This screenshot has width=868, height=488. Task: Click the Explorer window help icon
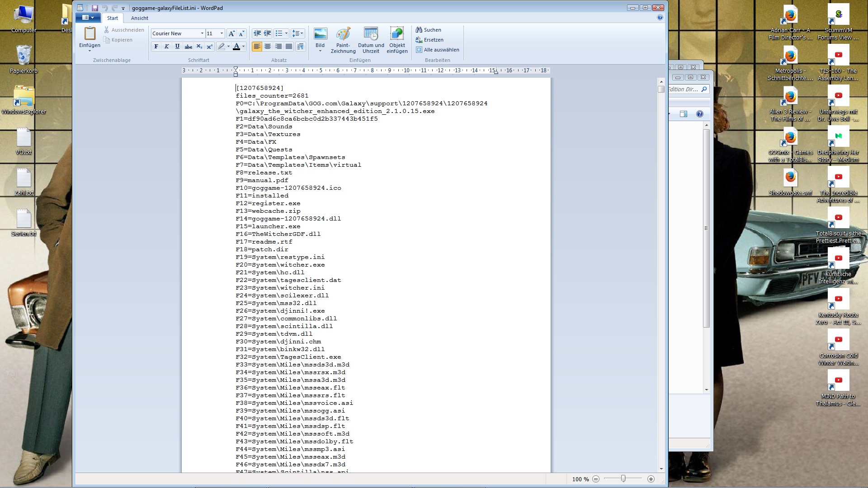tap(700, 114)
